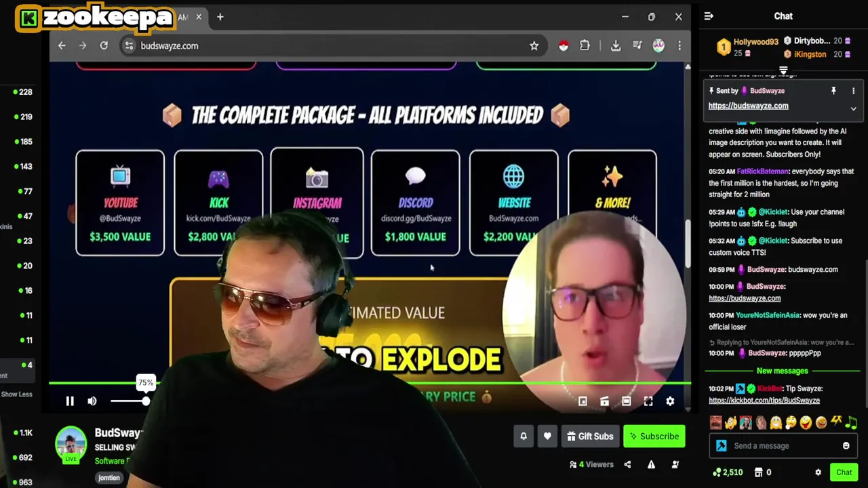Open chat settings gear icon
Image resolution: width=868 pixels, height=488 pixels.
pos(818,472)
